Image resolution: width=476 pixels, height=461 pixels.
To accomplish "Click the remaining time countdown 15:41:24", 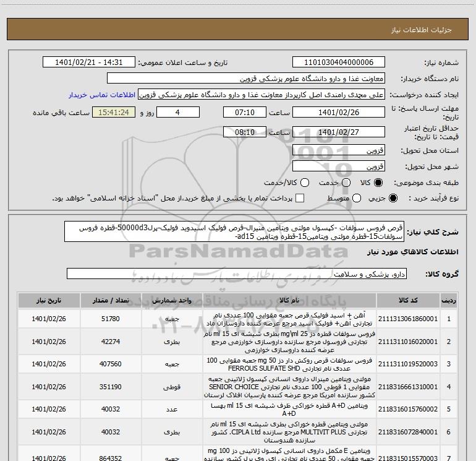I will tap(114, 113).
